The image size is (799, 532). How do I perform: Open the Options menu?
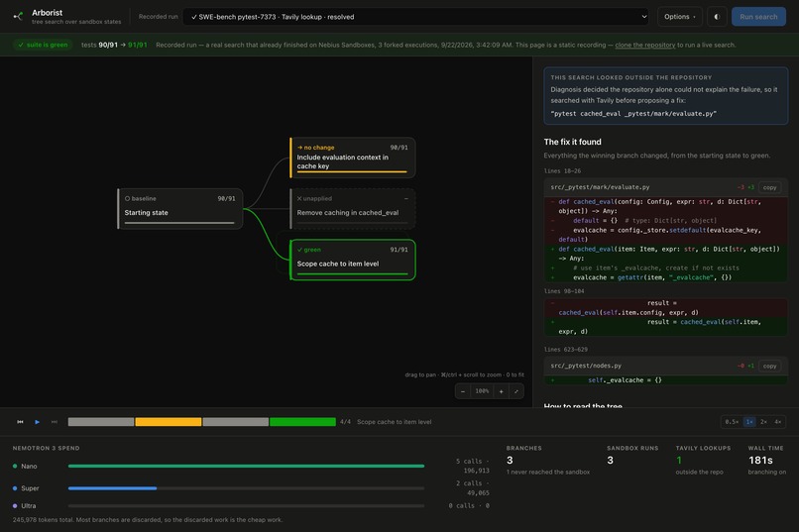tap(679, 17)
